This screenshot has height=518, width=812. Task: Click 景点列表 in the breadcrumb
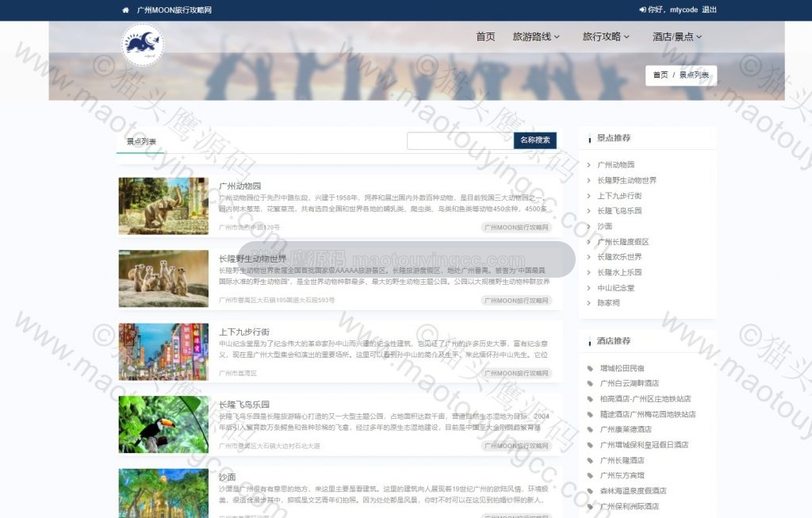pos(694,75)
